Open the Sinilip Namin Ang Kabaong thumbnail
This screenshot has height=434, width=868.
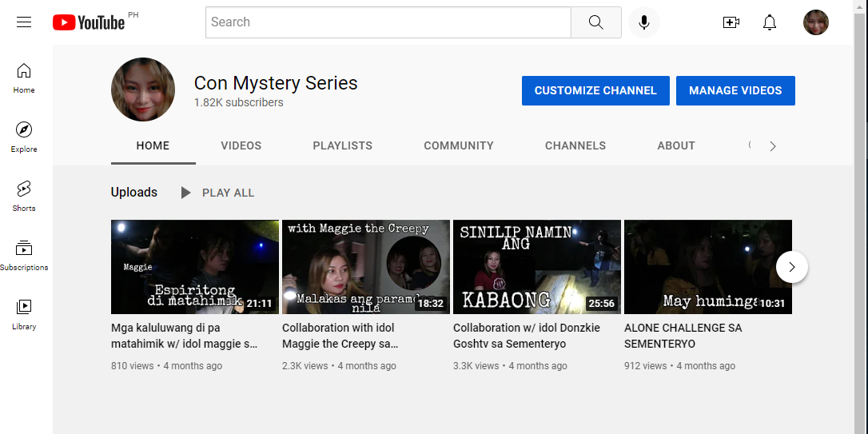(x=537, y=267)
